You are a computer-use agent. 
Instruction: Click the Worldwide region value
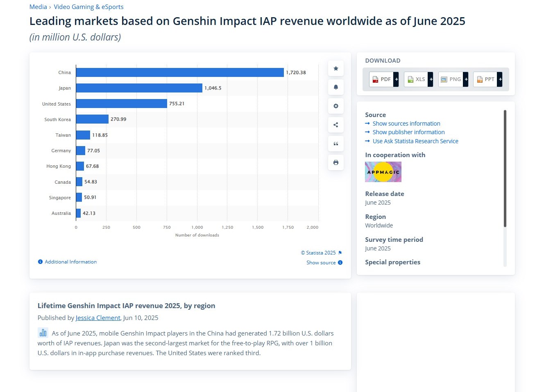pyautogui.click(x=379, y=225)
